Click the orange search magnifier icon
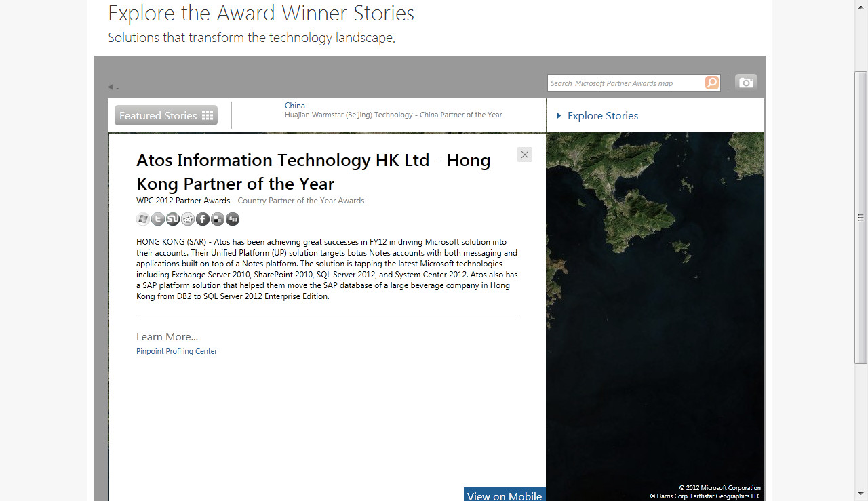 pyautogui.click(x=712, y=83)
